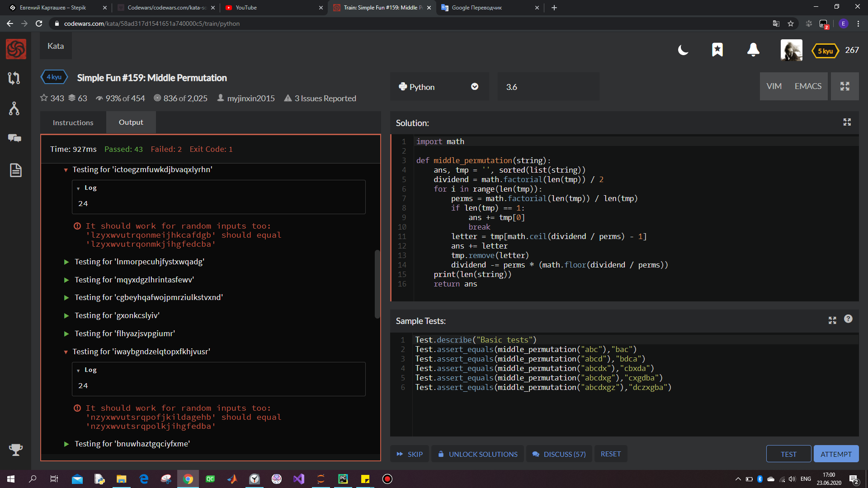868x488 pixels.
Task: Open the chat discussions icon in the sidebar
Action: (15, 139)
